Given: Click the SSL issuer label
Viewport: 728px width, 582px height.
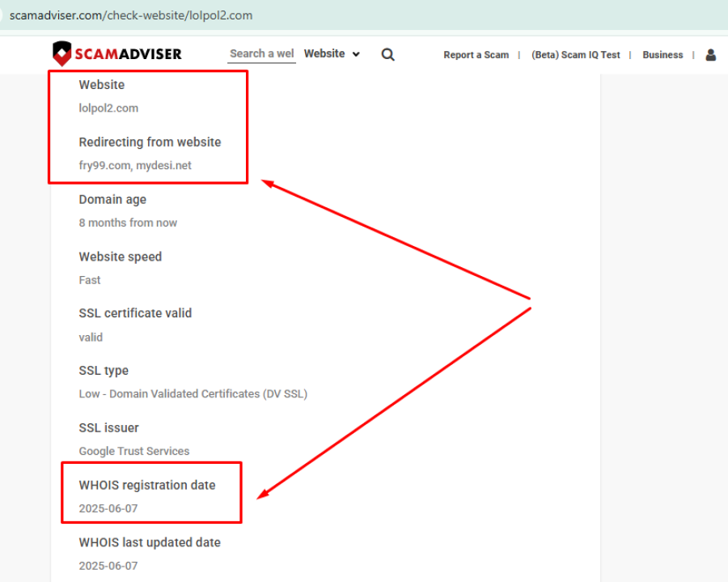Looking at the screenshot, I should (x=108, y=427).
